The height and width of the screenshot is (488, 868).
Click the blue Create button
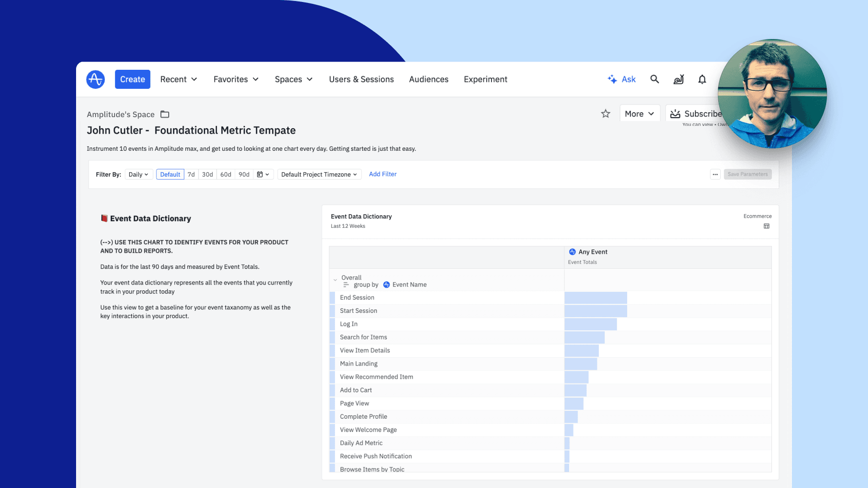133,79
